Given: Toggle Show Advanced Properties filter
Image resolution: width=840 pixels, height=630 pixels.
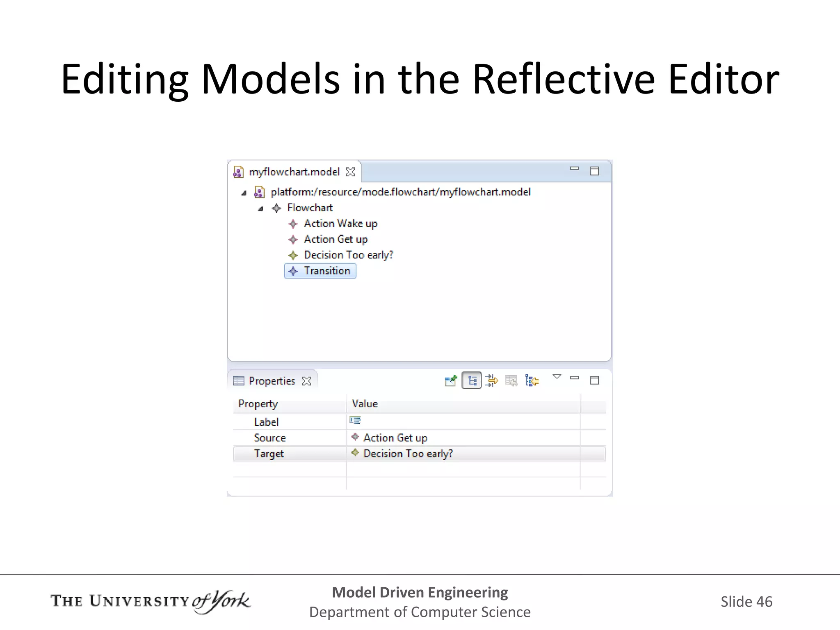Looking at the screenshot, I should coord(491,381).
